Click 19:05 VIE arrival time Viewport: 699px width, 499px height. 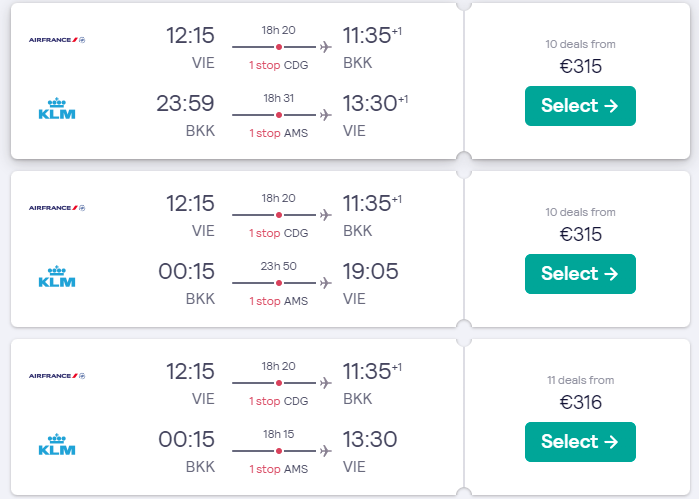click(370, 272)
